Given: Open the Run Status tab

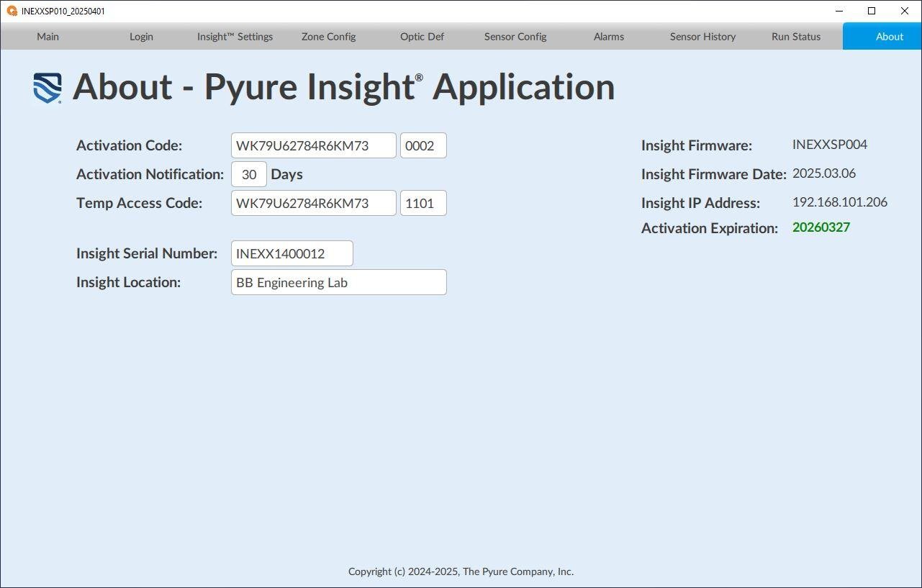Looking at the screenshot, I should [x=796, y=37].
